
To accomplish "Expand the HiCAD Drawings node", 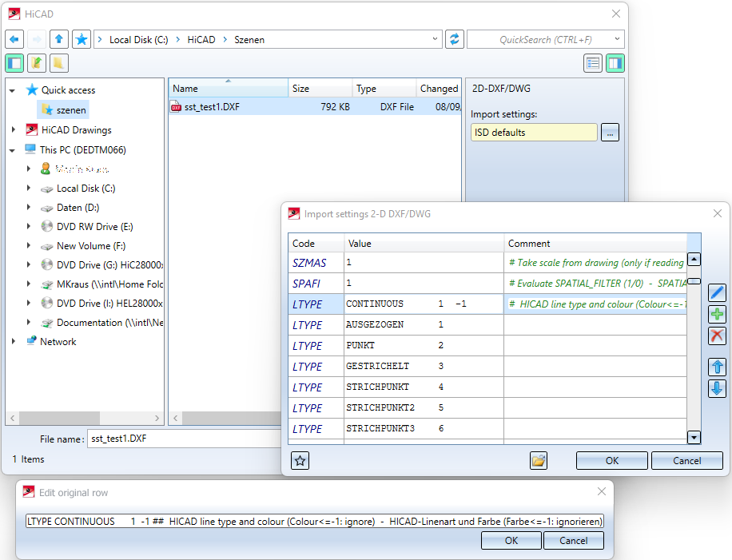I will click(x=14, y=129).
